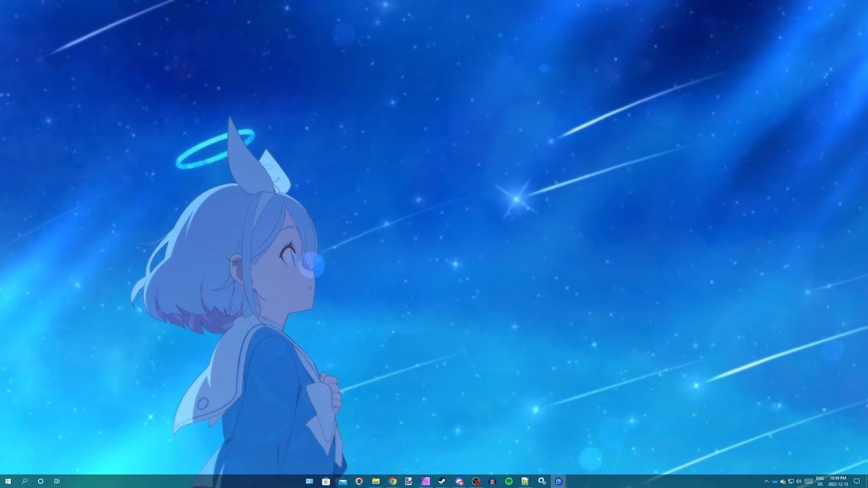Screen dimensions: 868x488
Task: Open File Explorer from taskbar
Action: coord(376,481)
